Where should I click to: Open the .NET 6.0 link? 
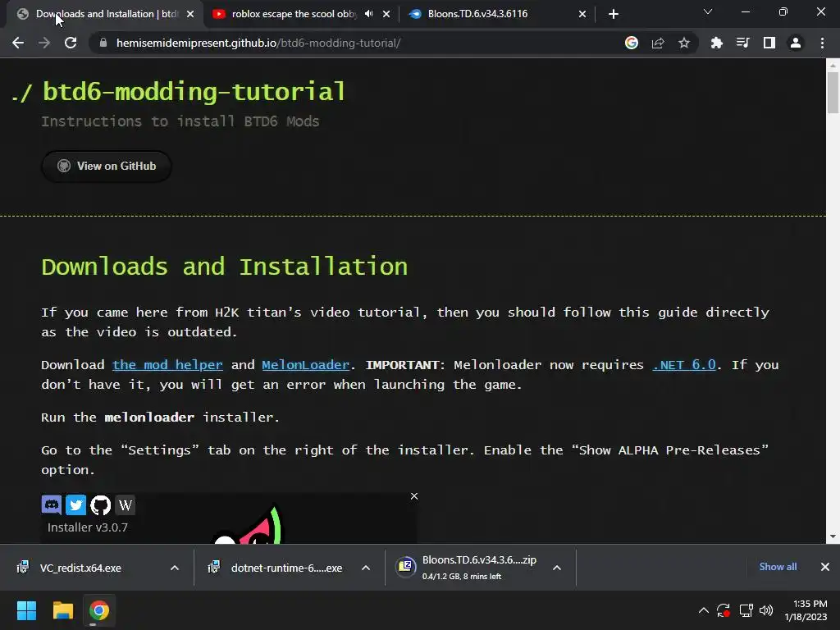(684, 365)
